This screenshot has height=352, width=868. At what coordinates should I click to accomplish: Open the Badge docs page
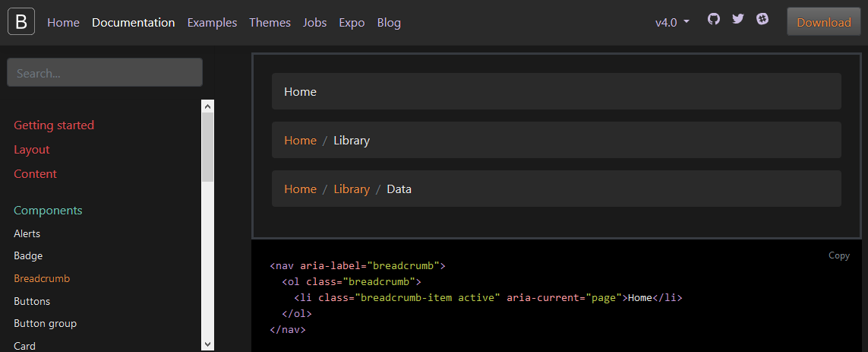[x=28, y=256]
